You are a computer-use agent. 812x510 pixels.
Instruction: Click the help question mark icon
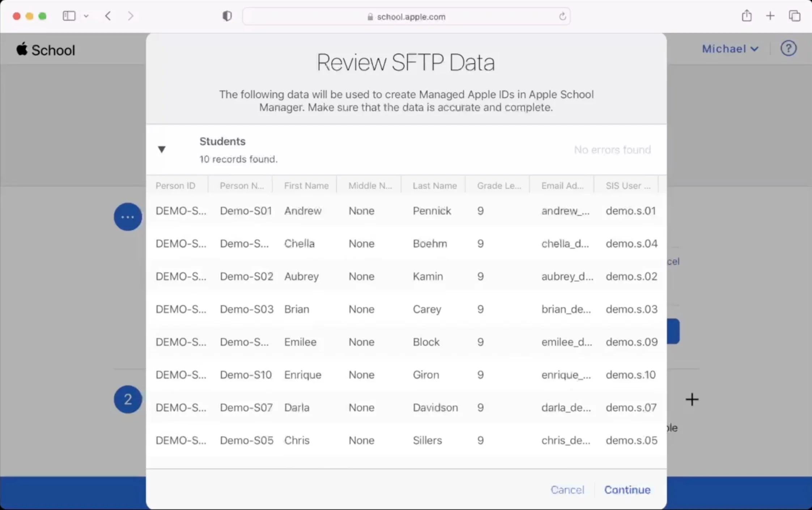(x=788, y=48)
